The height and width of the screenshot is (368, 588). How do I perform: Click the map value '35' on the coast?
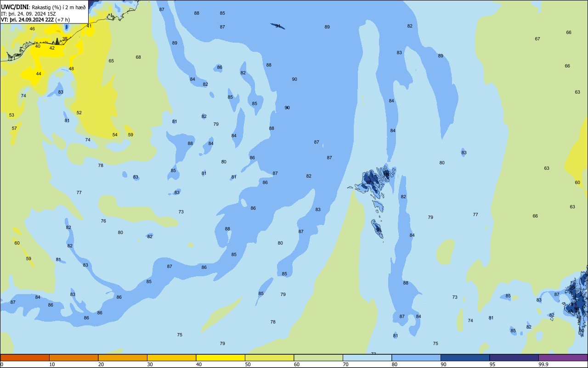pos(65,39)
